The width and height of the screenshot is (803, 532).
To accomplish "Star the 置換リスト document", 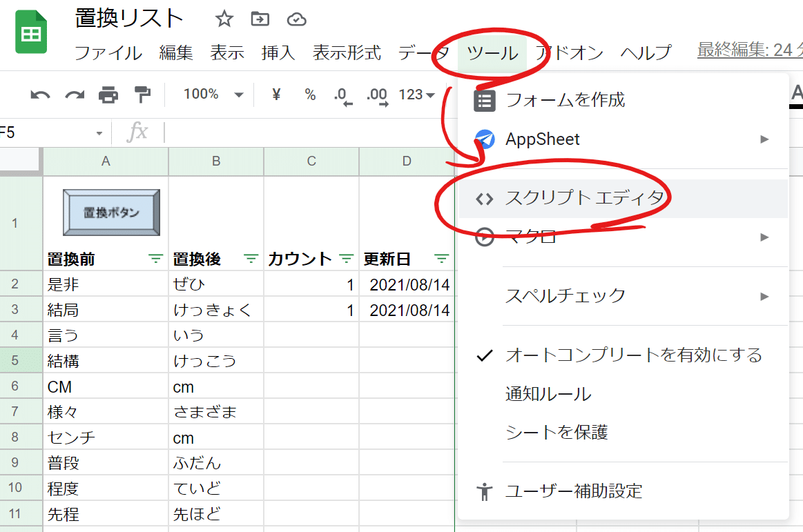I will click(x=224, y=19).
